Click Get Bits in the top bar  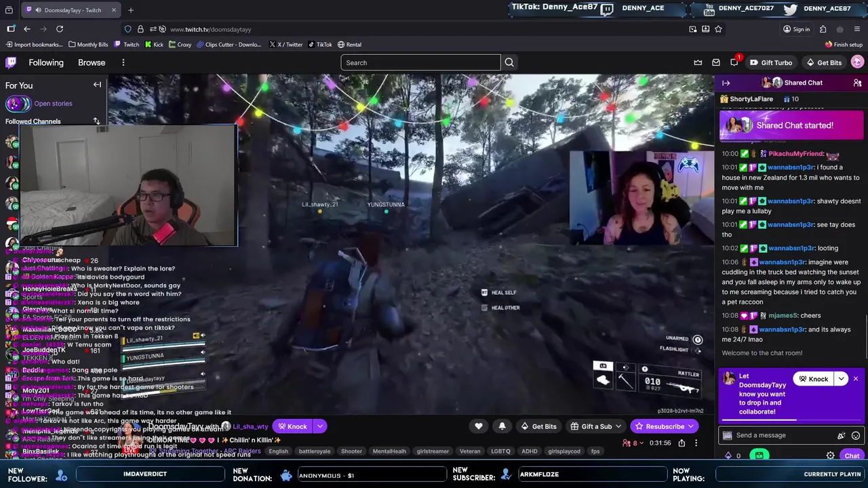point(824,62)
